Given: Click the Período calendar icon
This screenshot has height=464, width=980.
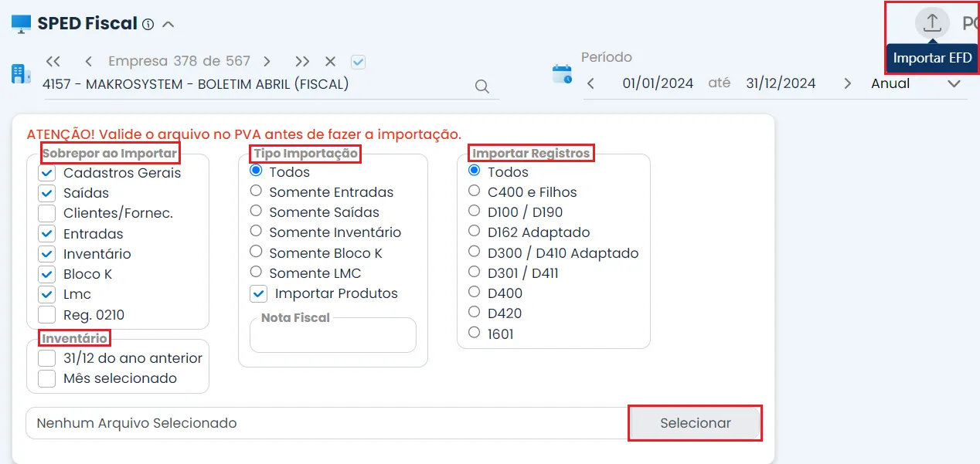Looking at the screenshot, I should click(562, 74).
